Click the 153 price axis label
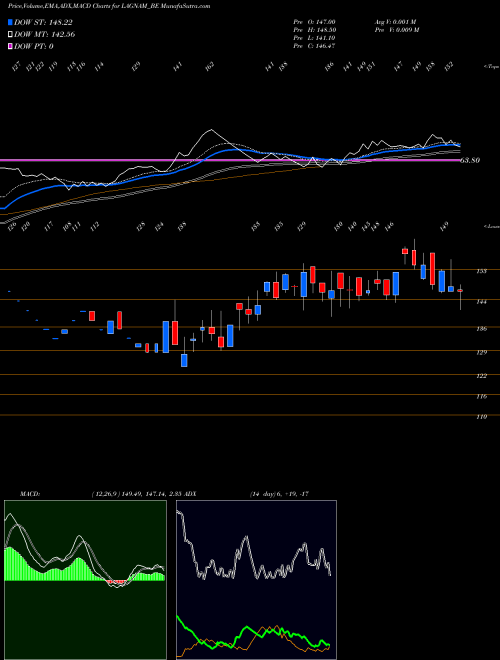500x660 pixels. [x=481, y=271]
